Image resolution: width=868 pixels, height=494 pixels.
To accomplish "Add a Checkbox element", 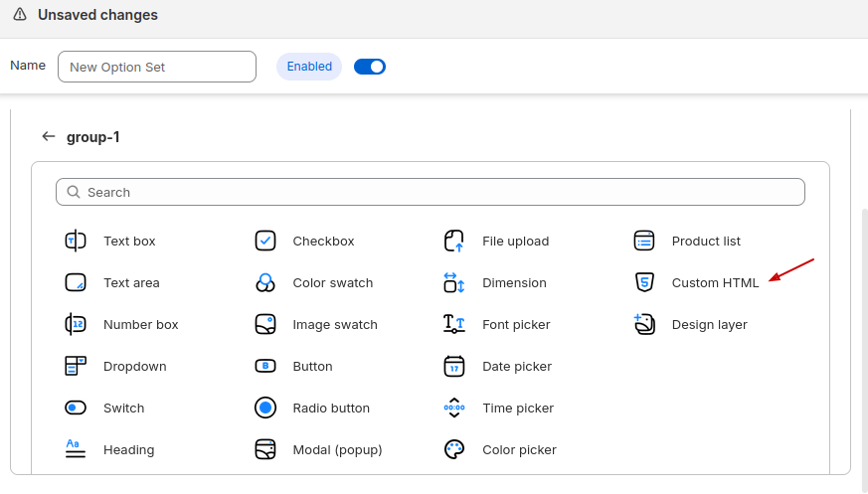I will click(x=323, y=241).
